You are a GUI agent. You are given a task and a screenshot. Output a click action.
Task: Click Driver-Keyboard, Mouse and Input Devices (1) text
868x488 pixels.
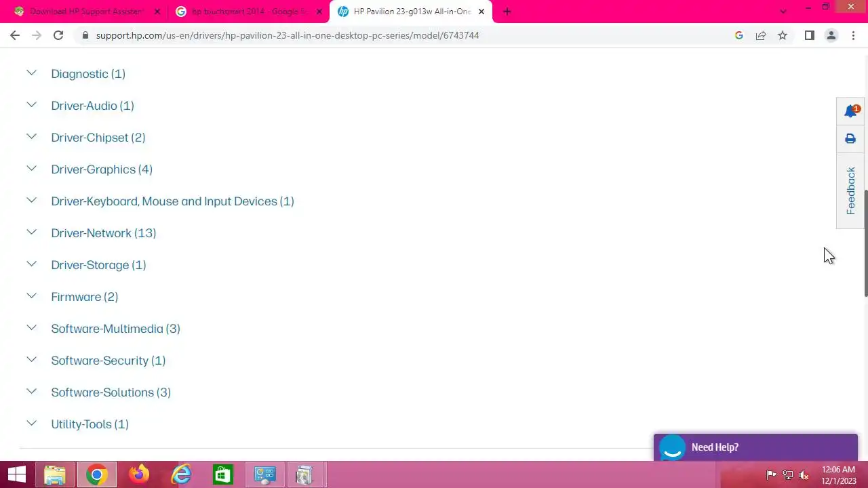[173, 201]
